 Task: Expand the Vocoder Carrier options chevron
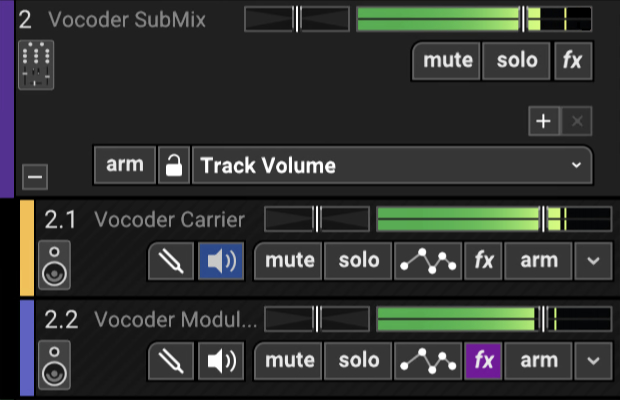tap(593, 261)
